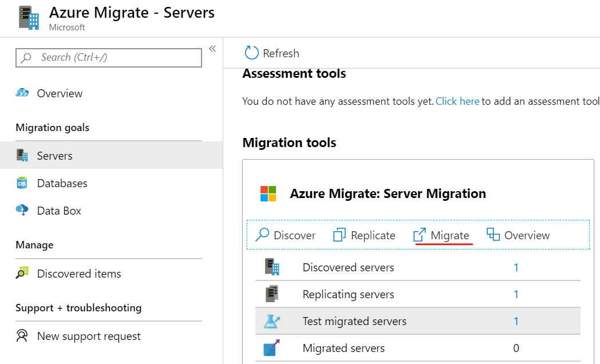Click the 'Migration tools' heading
This screenshot has width=600, height=364.
click(289, 143)
